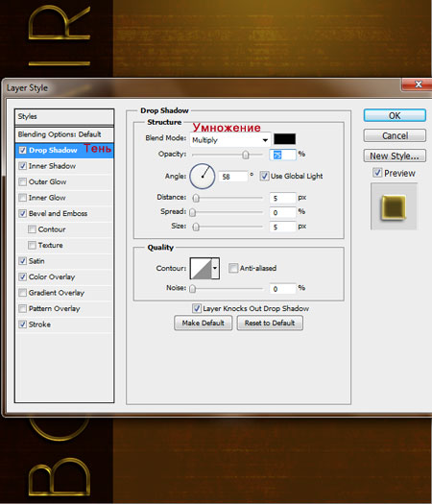Click the OK button

[x=395, y=115]
